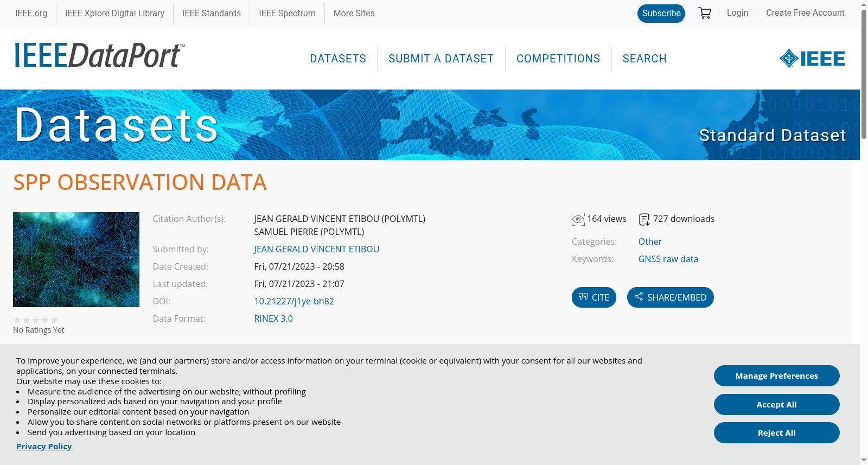The height and width of the screenshot is (465, 868).
Task: Accept all cookies
Action: point(777,405)
